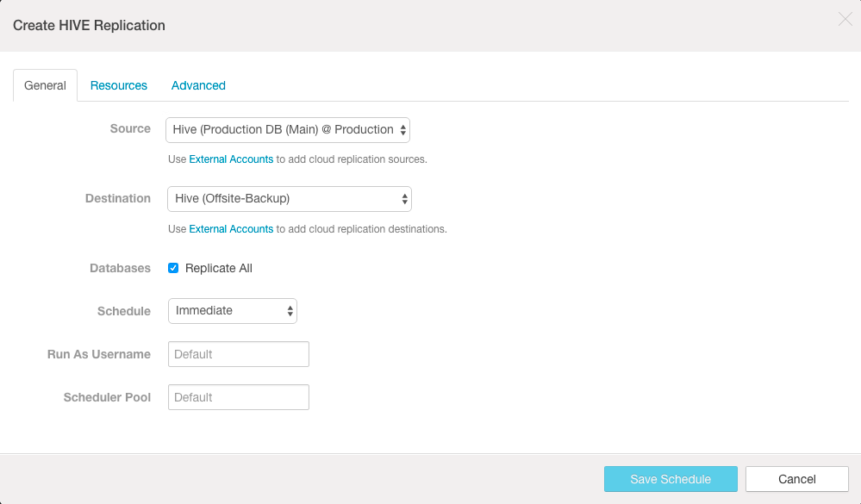Open the Destination Hive (Offsite-Backup) dropdown
Screen dimensions: 861x504
click(x=289, y=199)
